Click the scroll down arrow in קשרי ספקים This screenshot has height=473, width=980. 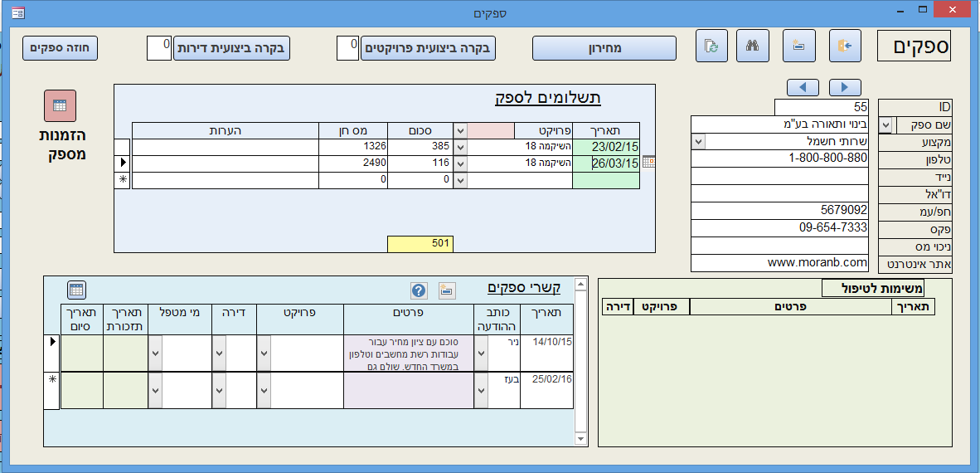pyautogui.click(x=580, y=440)
